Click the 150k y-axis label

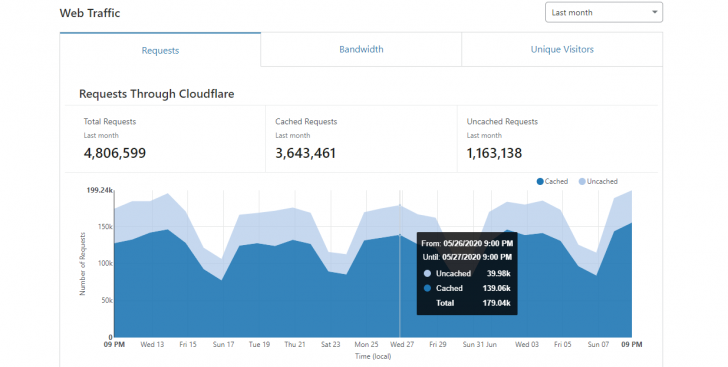click(x=105, y=227)
